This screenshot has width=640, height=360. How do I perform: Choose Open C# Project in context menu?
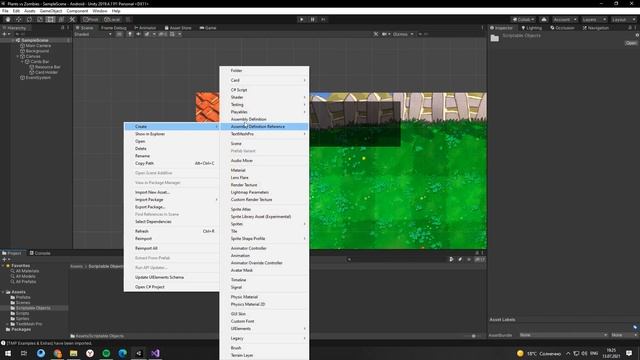[171, 287]
